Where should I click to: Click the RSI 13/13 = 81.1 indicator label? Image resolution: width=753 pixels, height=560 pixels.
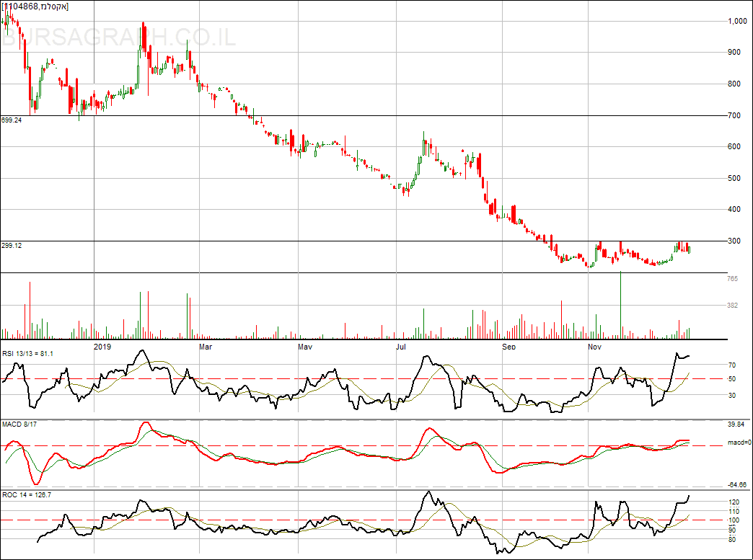coord(28,354)
